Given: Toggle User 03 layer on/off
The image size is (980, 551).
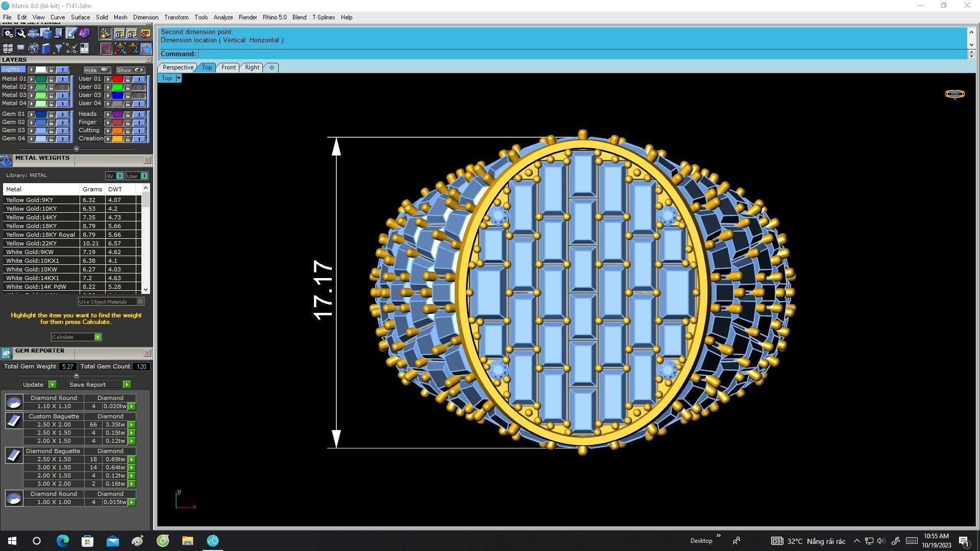Looking at the screenshot, I should (139, 95).
